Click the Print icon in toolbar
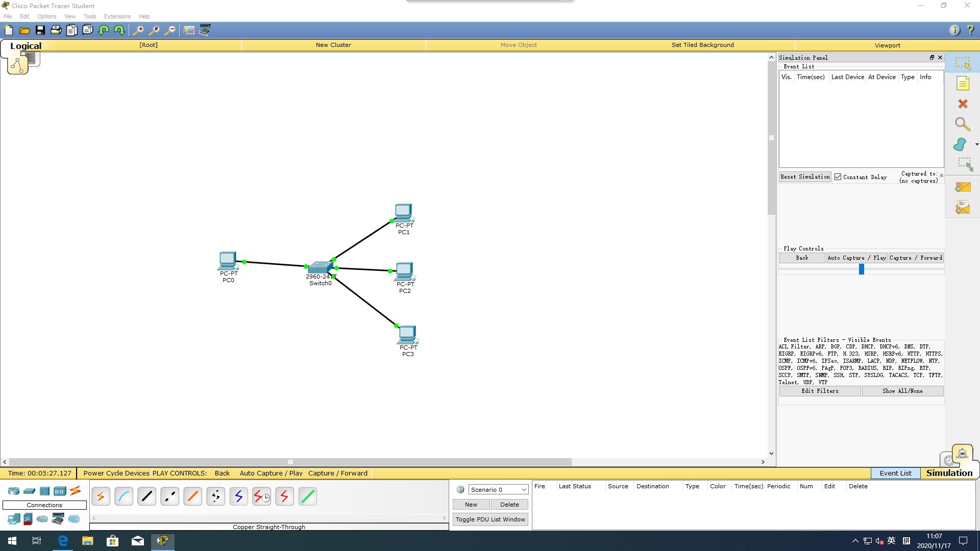The width and height of the screenshot is (980, 551). click(x=56, y=30)
